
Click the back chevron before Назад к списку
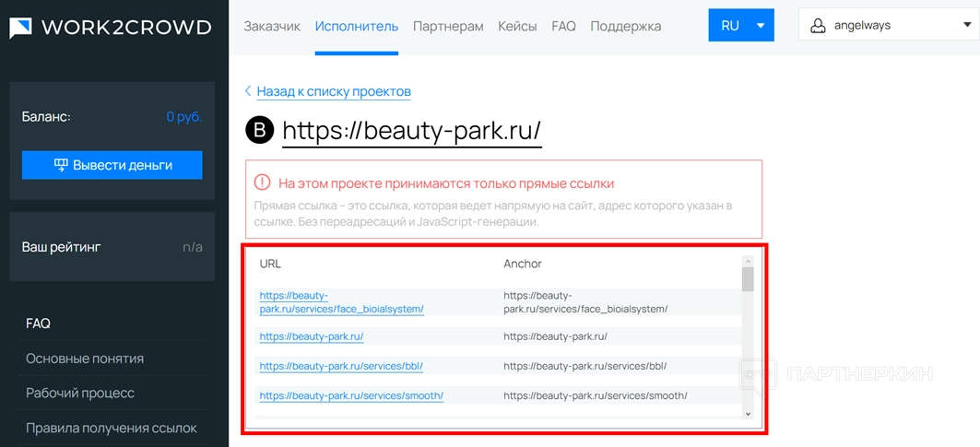tap(248, 91)
